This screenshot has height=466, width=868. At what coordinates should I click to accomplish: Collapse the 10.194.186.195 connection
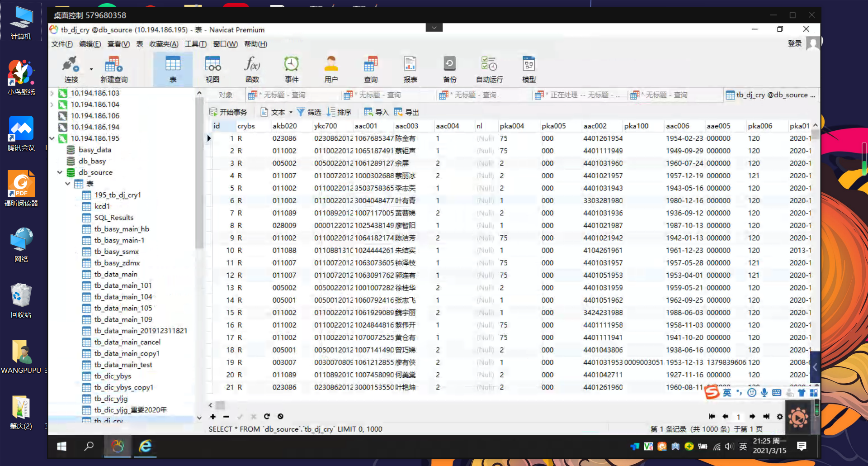click(52, 138)
